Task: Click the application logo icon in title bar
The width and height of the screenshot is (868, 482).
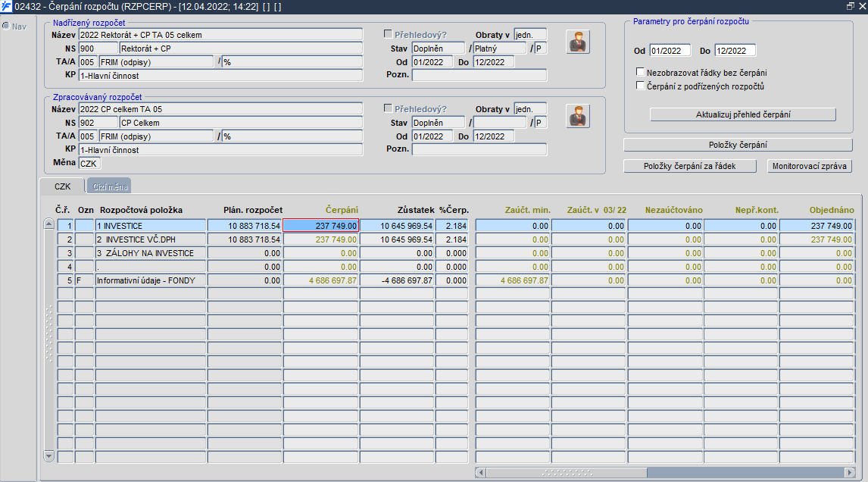Action: pos(6,7)
